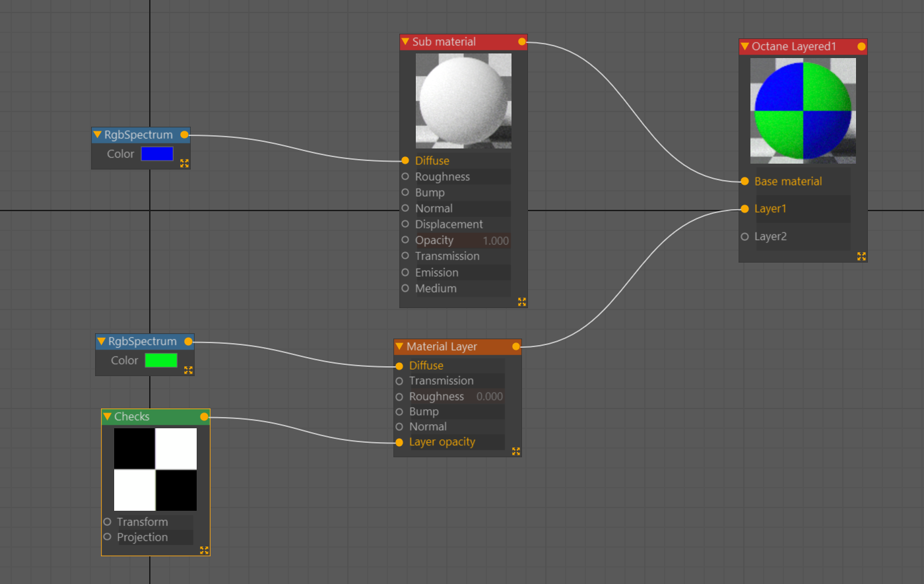
Task: Click the Transform input pin on Checks
Action: pyautogui.click(x=107, y=521)
